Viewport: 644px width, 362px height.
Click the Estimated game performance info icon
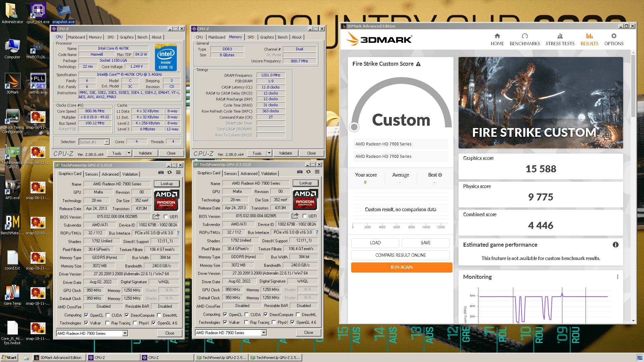[615, 245]
